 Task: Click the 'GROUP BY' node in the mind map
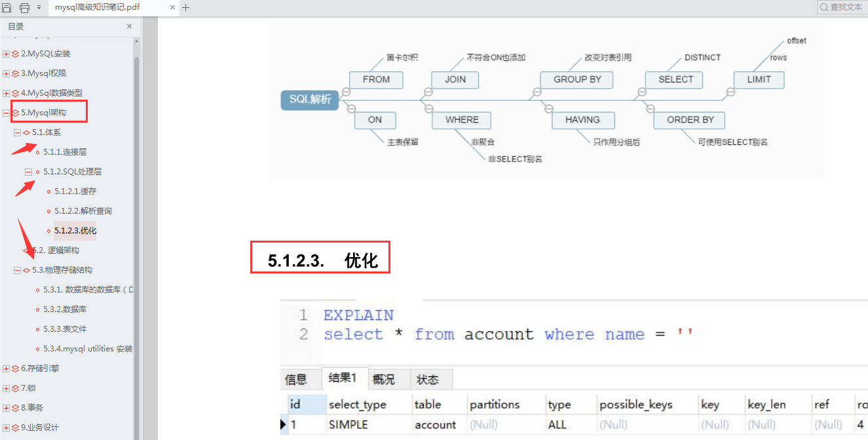(577, 79)
